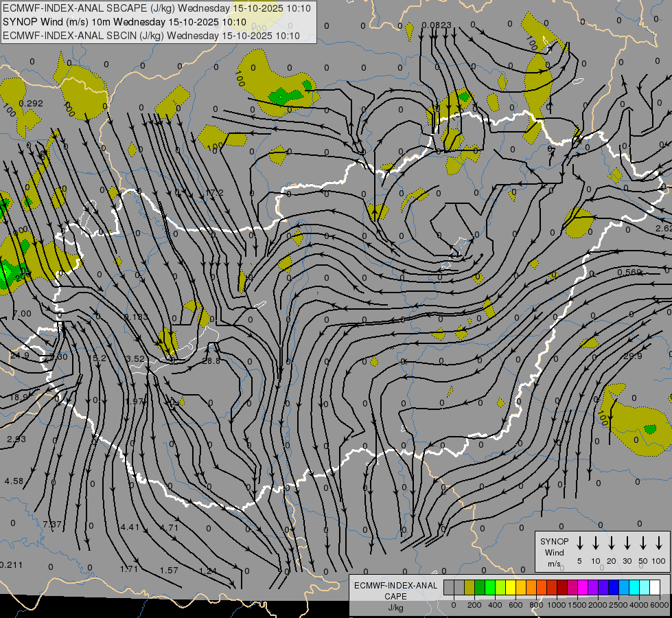Click the 28.8 value on map
Viewport: 672px width, 618px height.
click(x=211, y=361)
